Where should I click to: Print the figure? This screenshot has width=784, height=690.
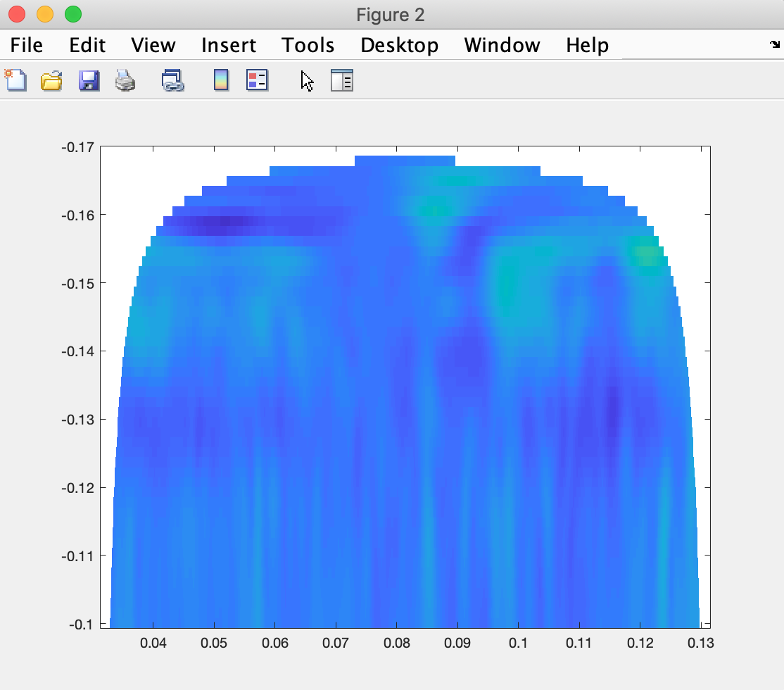click(125, 81)
